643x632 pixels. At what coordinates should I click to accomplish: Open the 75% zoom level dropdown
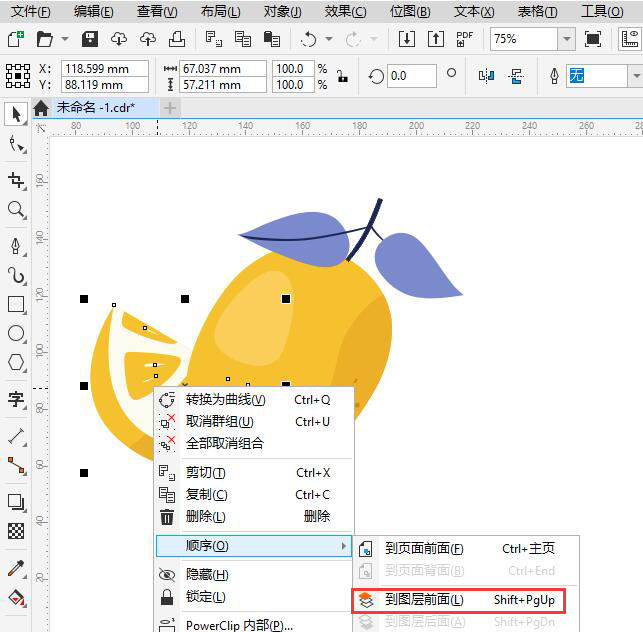567,39
